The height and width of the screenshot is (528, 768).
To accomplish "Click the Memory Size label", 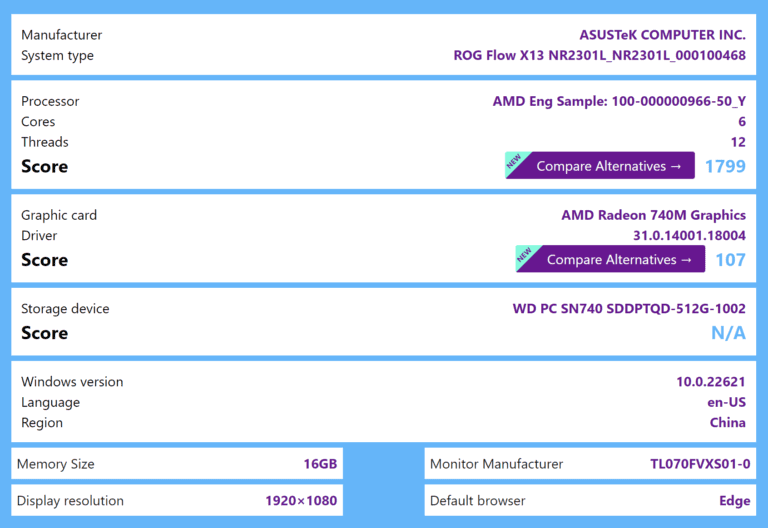I will 55,464.
